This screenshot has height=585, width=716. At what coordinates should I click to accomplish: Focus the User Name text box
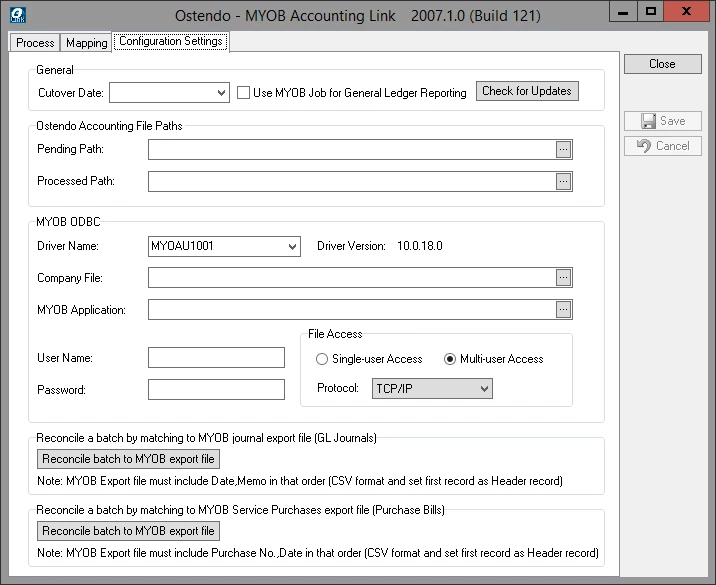click(216, 358)
